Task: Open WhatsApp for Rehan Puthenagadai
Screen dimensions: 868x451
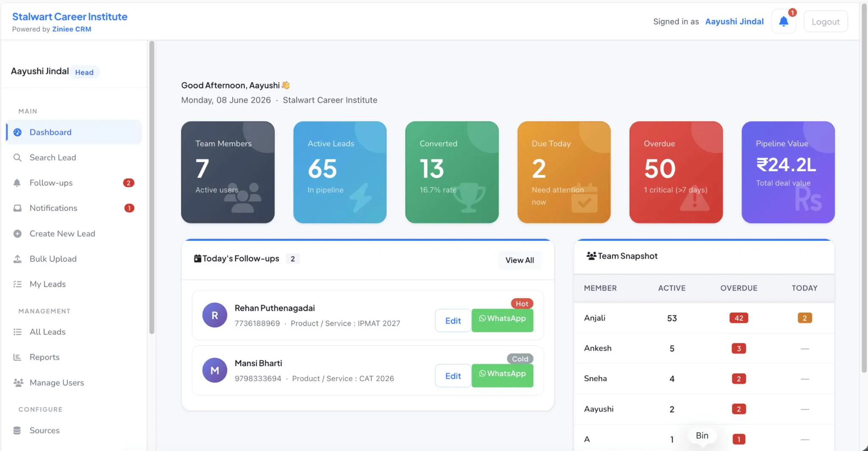Action: coord(502,320)
